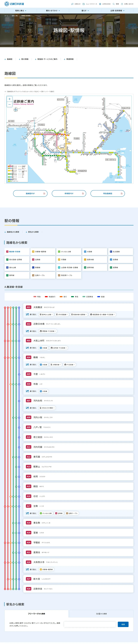Select the Y 生駒ケーブル line tab
Image resolution: width=138 pixels, height=644 pixels.
pyautogui.click(x=43, y=275)
